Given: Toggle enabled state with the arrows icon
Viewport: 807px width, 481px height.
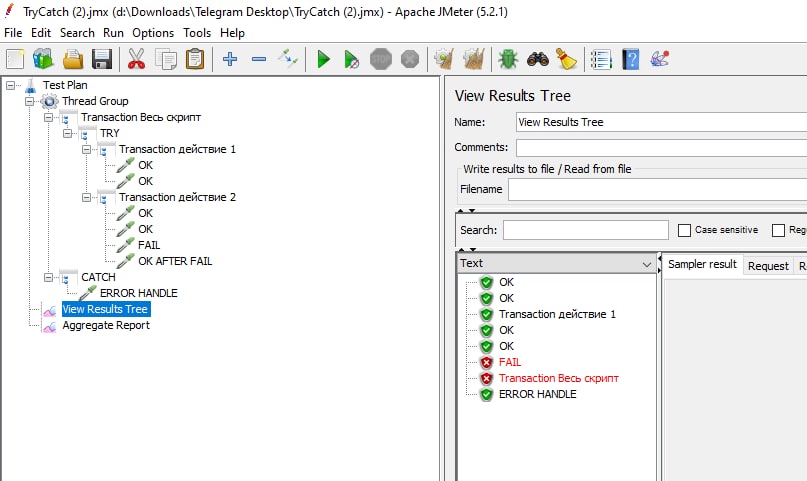Looking at the screenshot, I should click(288, 59).
